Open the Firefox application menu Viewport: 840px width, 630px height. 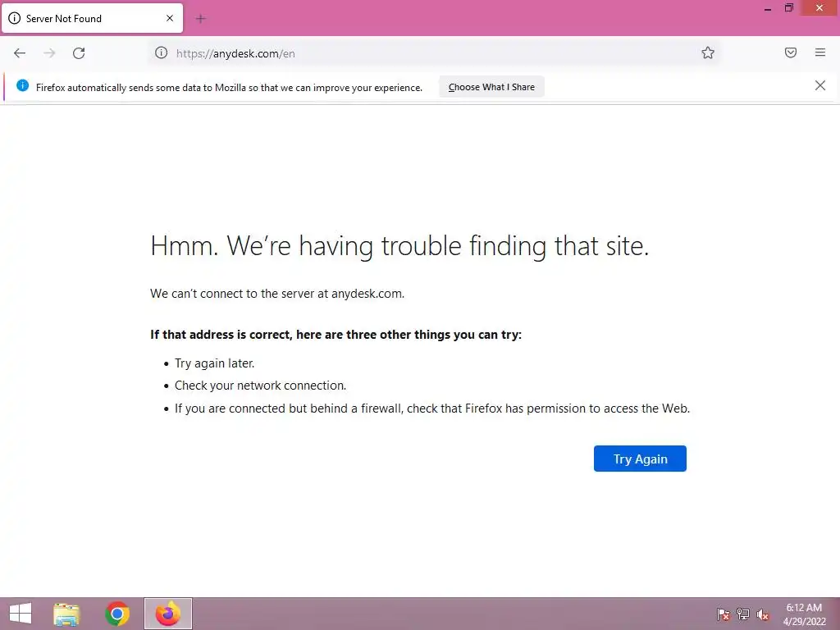click(820, 52)
